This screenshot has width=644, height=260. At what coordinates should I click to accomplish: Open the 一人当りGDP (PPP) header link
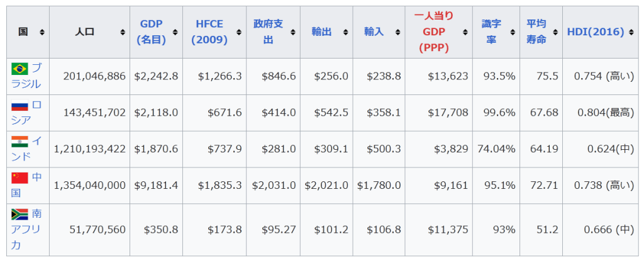(434, 31)
